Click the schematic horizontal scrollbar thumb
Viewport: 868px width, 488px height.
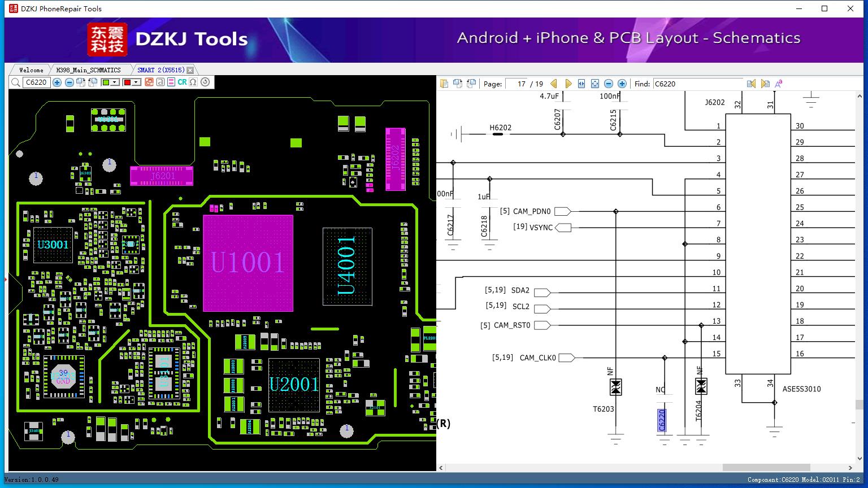tap(766, 468)
